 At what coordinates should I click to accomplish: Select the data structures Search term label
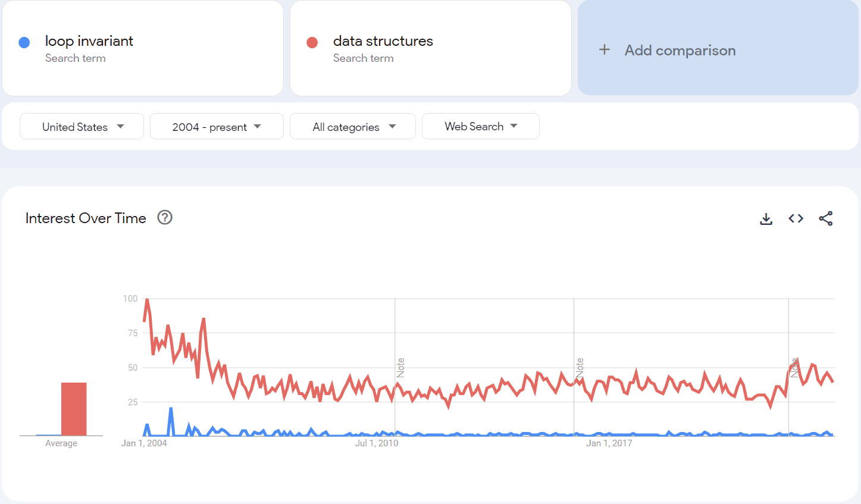(364, 58)
